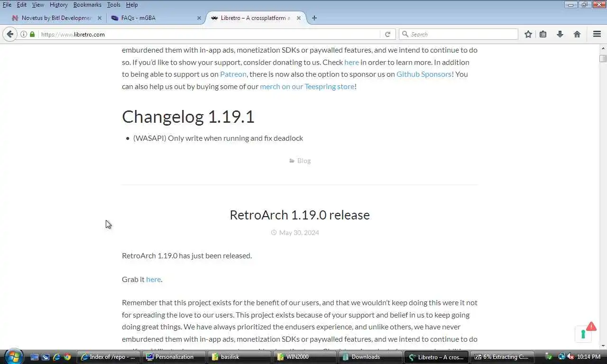Click the search magnifier icon
The image size is (607, 364).
405,34
